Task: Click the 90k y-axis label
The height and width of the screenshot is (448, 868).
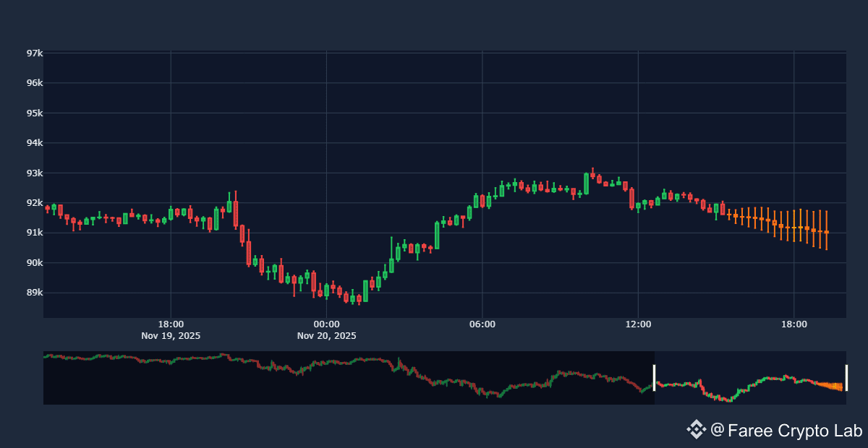Action: click(x=35, y=263)
